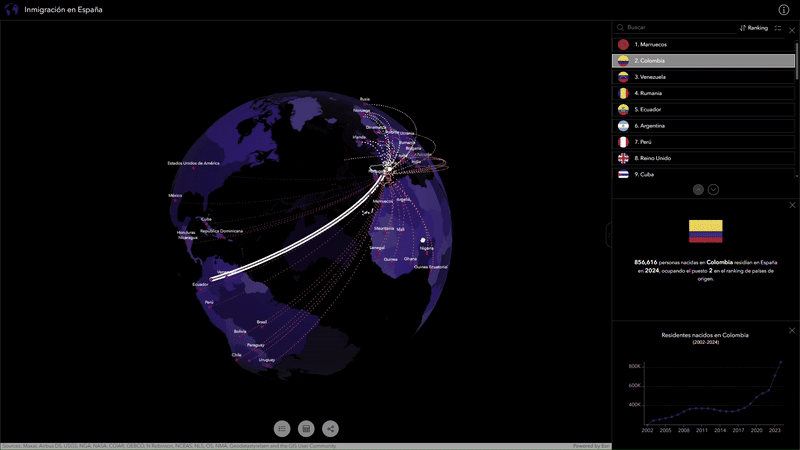Click the Ecuador label on the globe

coord(200,285)
